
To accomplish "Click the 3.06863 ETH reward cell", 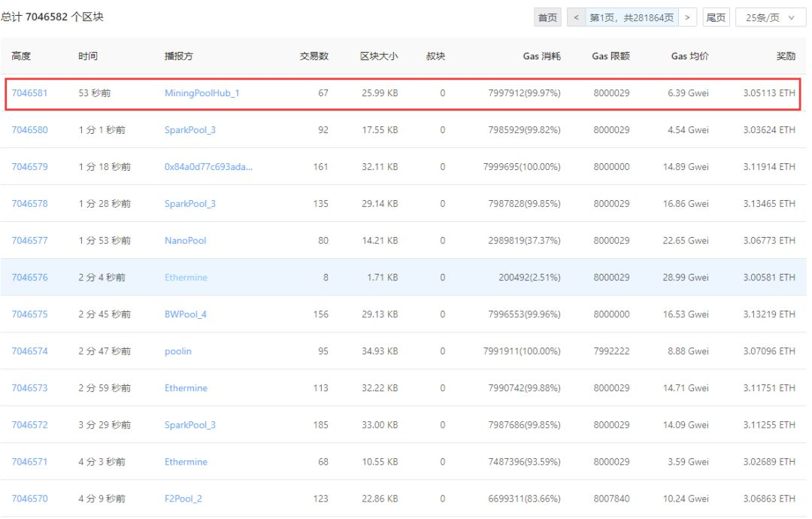I will [x=769, y=499].
